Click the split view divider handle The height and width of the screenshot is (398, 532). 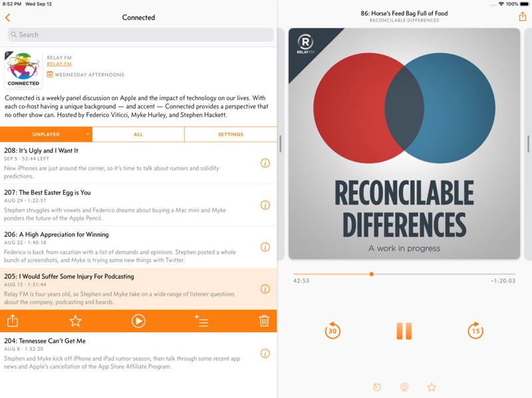280,144
